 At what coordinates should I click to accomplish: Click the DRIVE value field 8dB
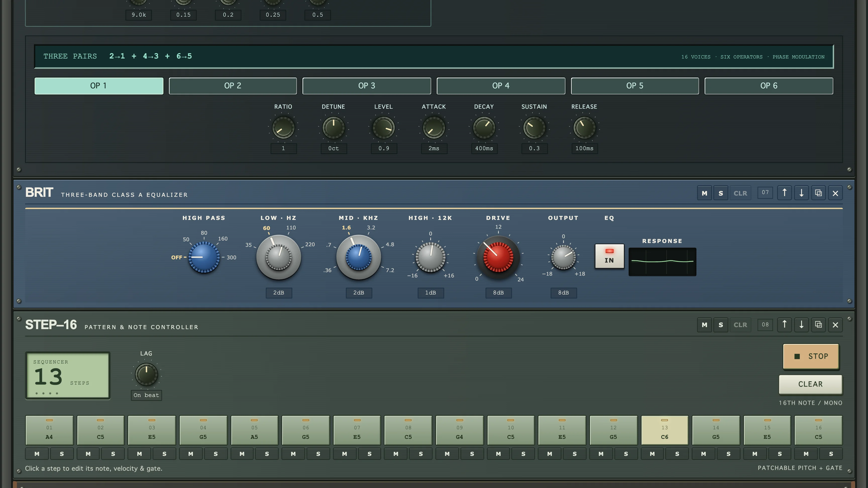pyautogui.click(x=498, y=293)
